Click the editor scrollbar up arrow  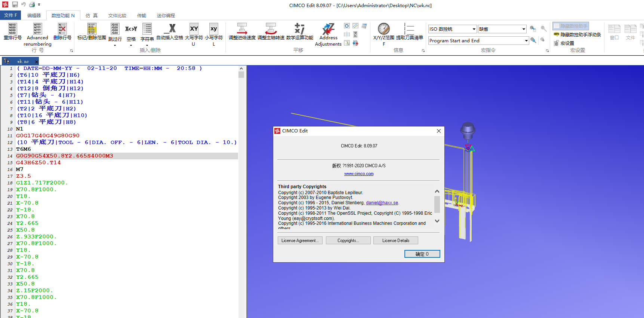241,68
